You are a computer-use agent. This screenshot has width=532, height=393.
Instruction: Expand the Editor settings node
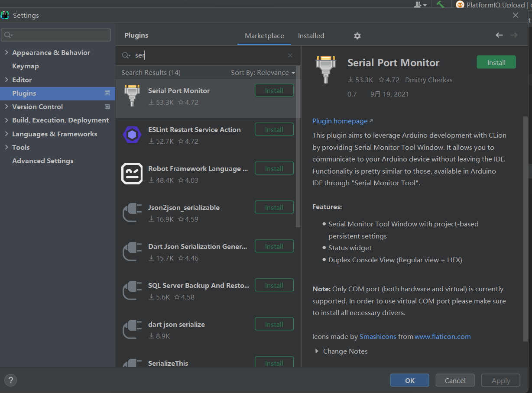tap(6, 80)
